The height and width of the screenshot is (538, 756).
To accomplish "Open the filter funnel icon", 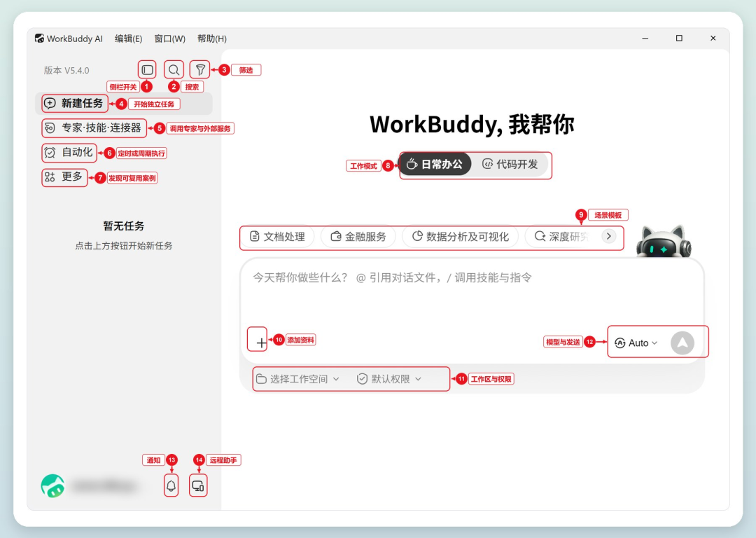I will 200,70.
